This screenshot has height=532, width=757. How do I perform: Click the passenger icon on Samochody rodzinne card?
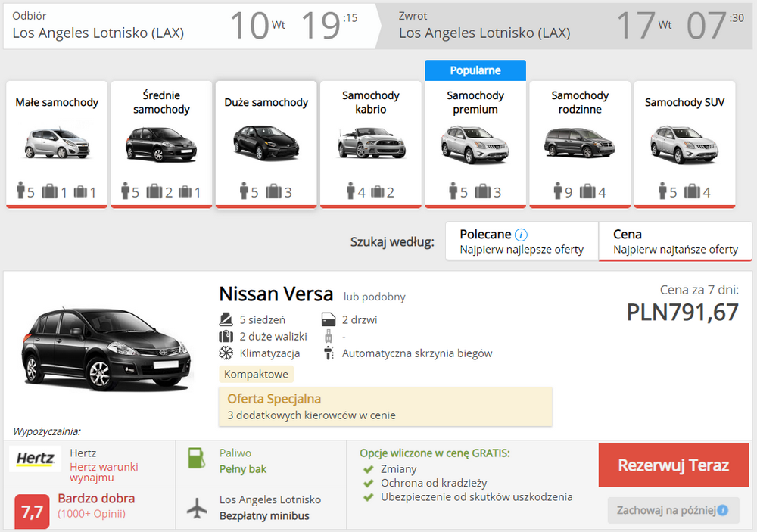tap(558, 191)
